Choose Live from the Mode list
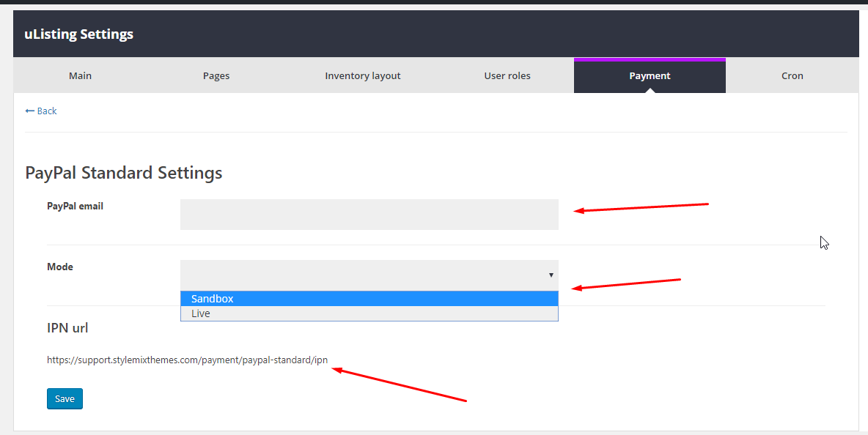Image resolution: width=868 pixels, height=435 pixels. (369, 313)
